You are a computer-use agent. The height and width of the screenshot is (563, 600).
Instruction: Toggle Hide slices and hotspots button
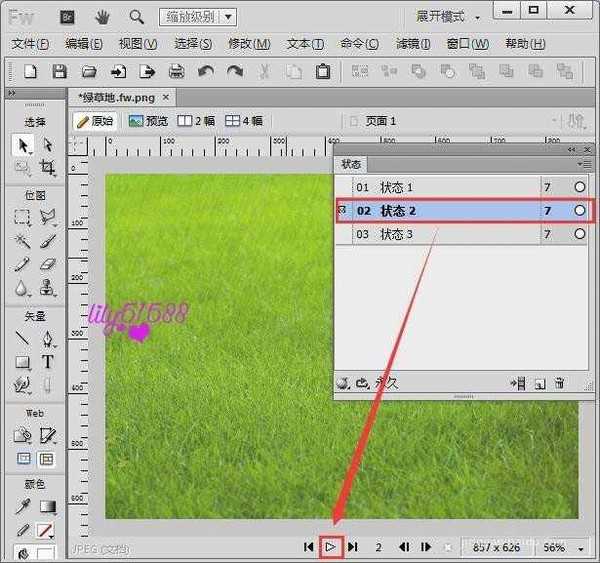pyautogui.click(x=23, y=459)
